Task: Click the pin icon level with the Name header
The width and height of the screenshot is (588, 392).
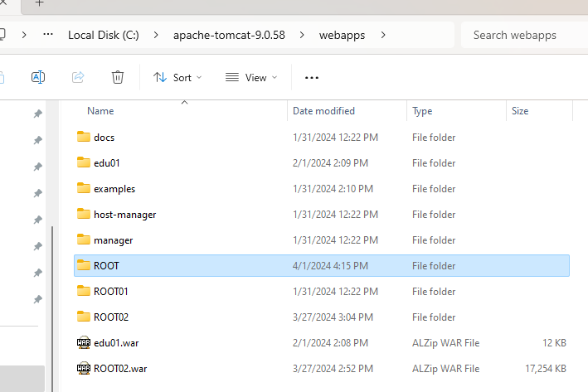Action: point(37,114)
